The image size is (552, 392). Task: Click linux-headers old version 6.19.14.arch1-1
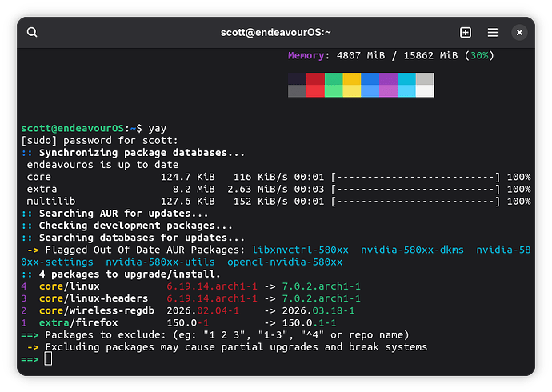pyautogui.click(x=212, y=298)
